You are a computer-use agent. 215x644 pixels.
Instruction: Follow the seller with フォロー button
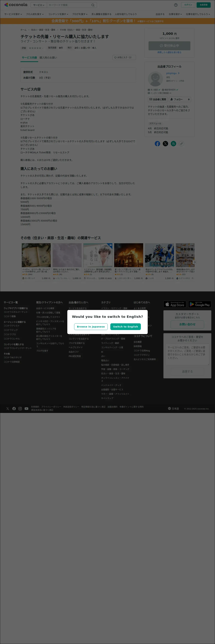(180, 99)
